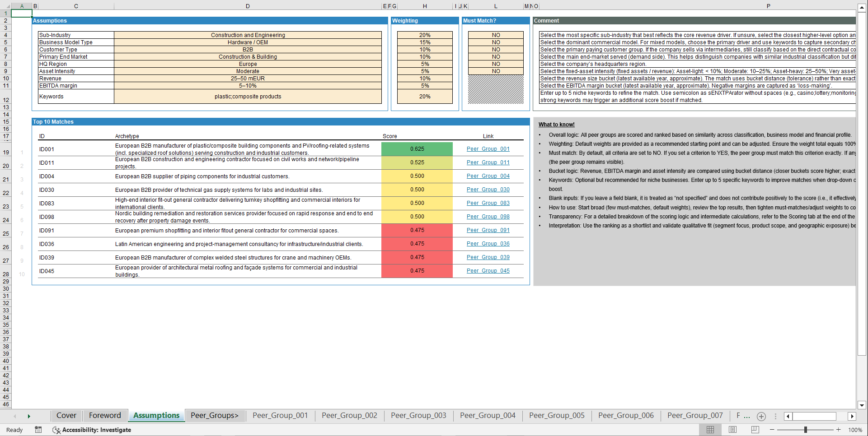Adjust the zoom level slider

pyautogui.click(x=806, y=430)
